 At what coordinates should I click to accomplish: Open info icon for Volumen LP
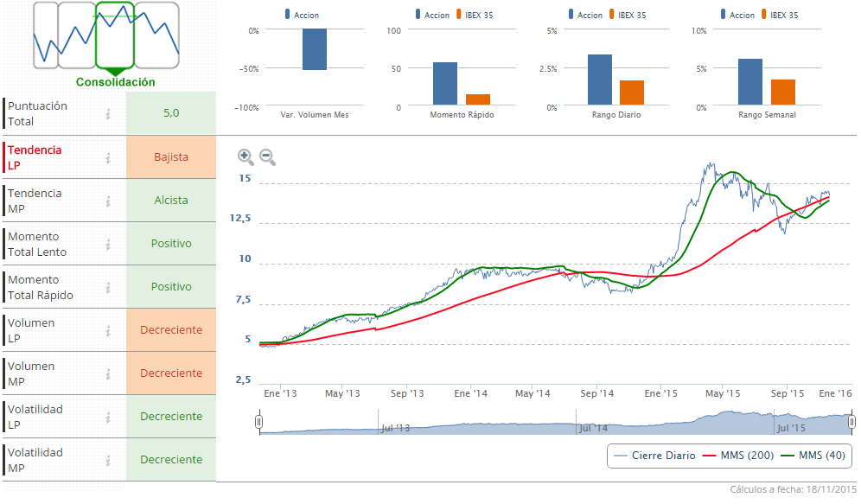click(x=108, y=330)
